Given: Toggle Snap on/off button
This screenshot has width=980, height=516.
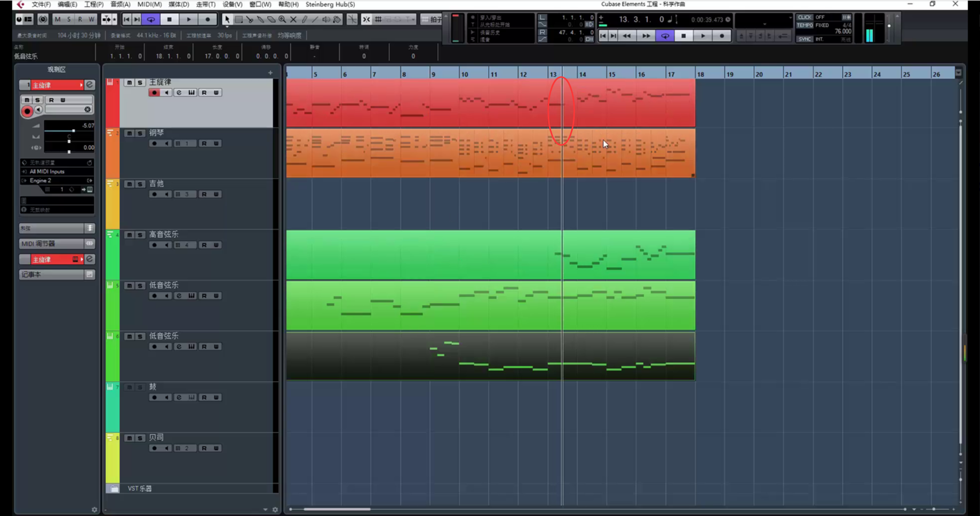Looking at the screenshot, I should [x=366, y=19].
